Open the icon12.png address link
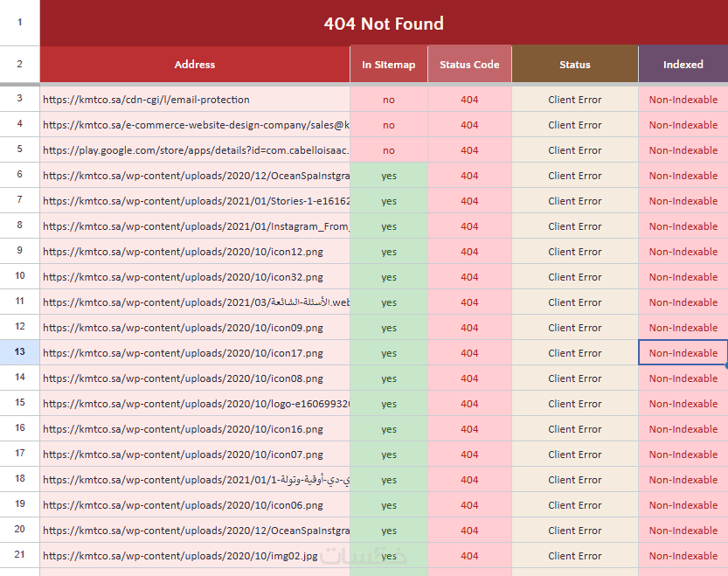Image resolution: width=728 pixels, height=576 pixels. [x=183, y=252]
